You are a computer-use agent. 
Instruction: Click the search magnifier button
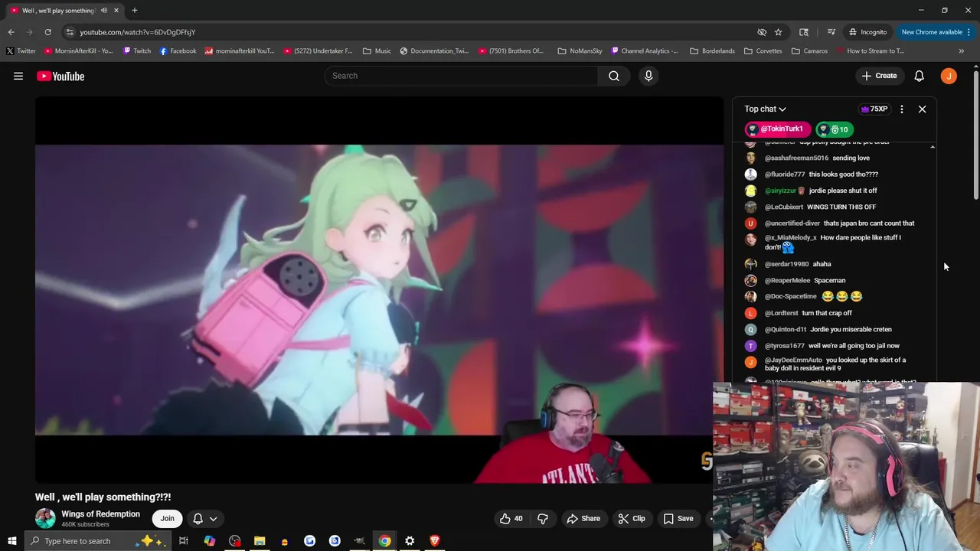(614, 76)
